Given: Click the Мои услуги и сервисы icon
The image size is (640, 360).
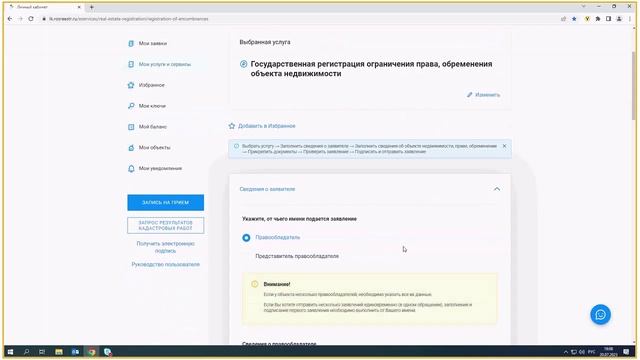Looking at the screenshot, I should pyautogui.click(x=131, y=64).
